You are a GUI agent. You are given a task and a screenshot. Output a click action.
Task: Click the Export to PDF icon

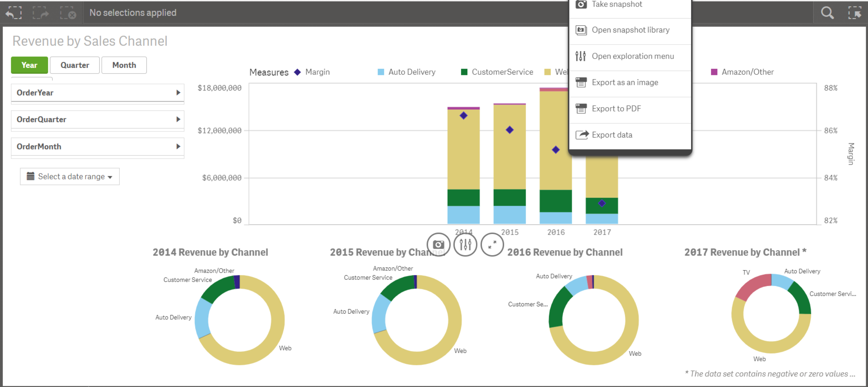coord(581,109)
